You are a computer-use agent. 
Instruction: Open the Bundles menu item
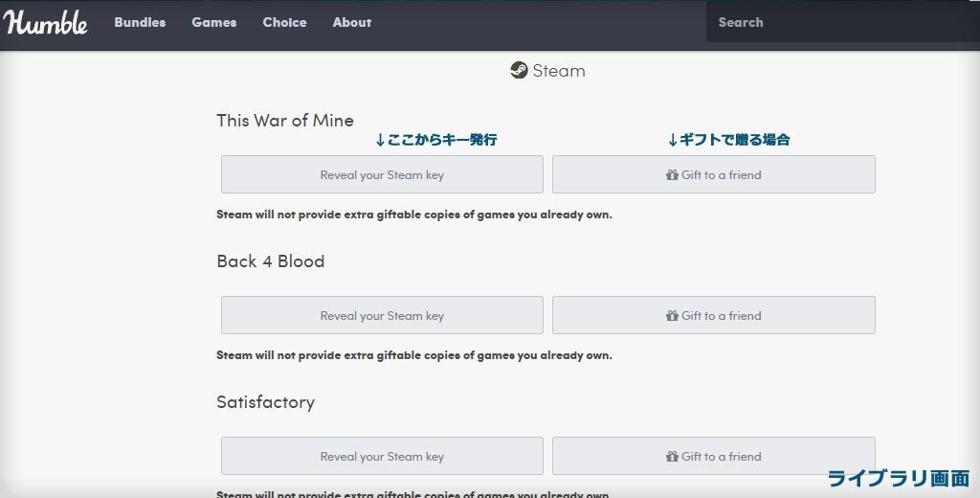pyautogui.click(x=140, y=23)
